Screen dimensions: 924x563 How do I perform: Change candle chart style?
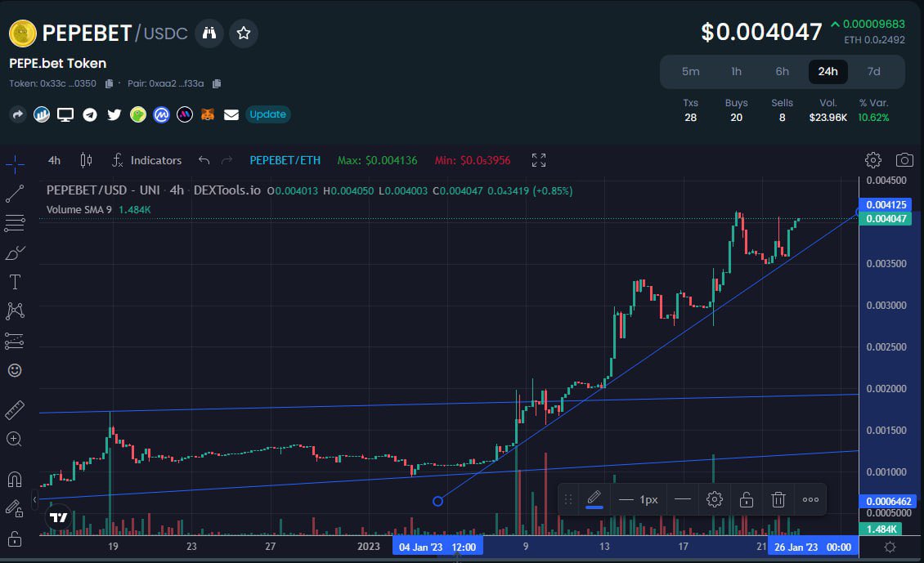(86, 160)
